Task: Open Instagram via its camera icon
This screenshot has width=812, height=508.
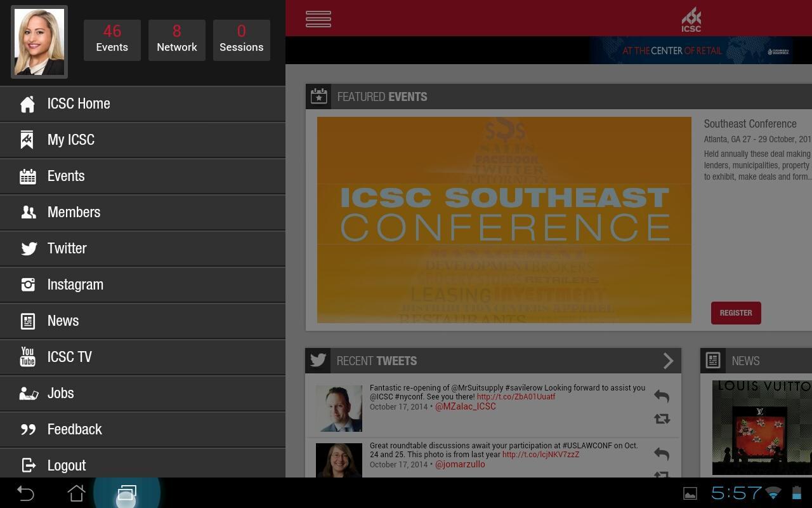Action: tap(28, 284)
